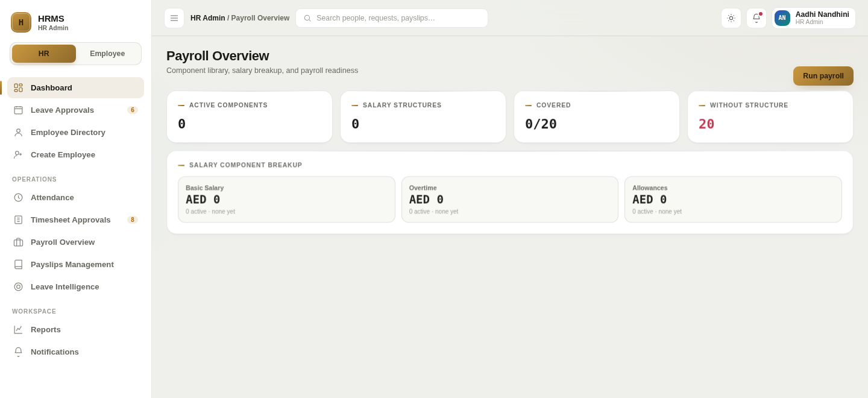868x398 pixels.
Task: Open Employee Directory menu item
Action: pyautogui.click(x=75, y=133)
